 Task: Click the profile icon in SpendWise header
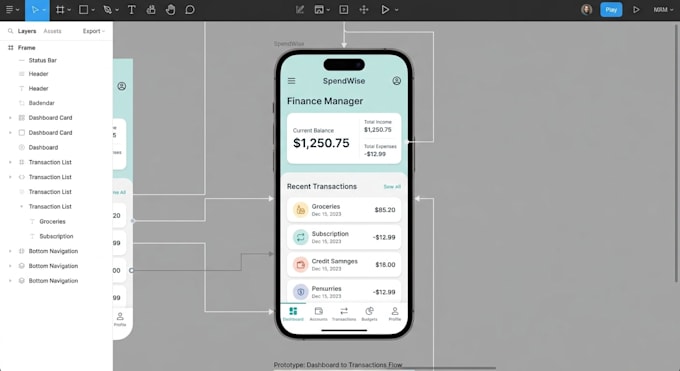point(396,81)
